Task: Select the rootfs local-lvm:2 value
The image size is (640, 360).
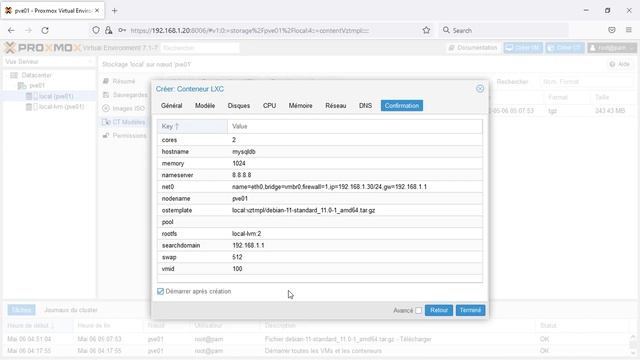Action: 247,233
